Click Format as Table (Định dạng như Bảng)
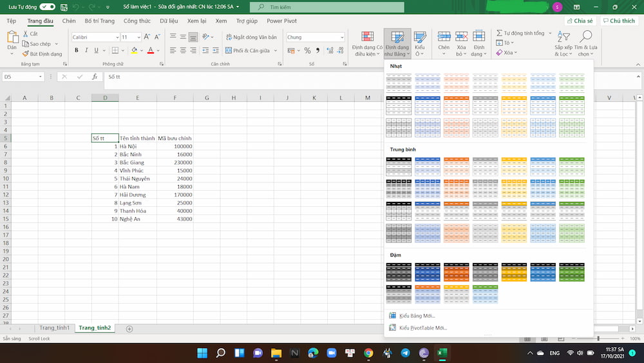 [397, 44]
